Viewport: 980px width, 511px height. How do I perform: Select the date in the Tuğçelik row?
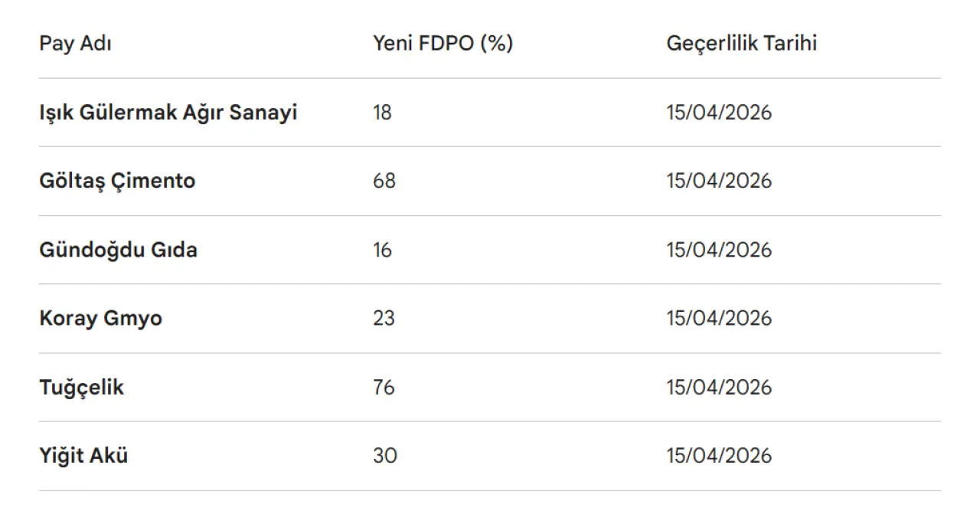pos(718,387)
